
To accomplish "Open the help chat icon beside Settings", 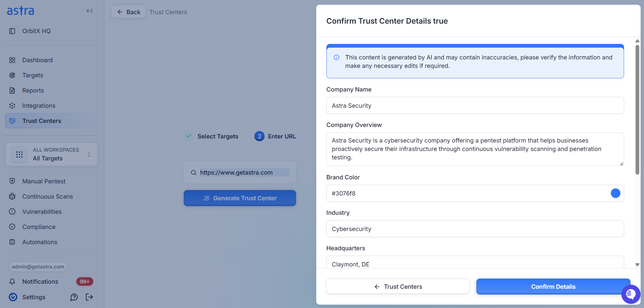I will click(x=74, y=297).
